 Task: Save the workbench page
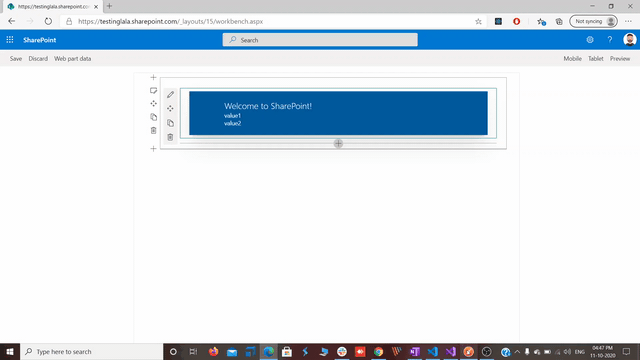pos(16,59)
